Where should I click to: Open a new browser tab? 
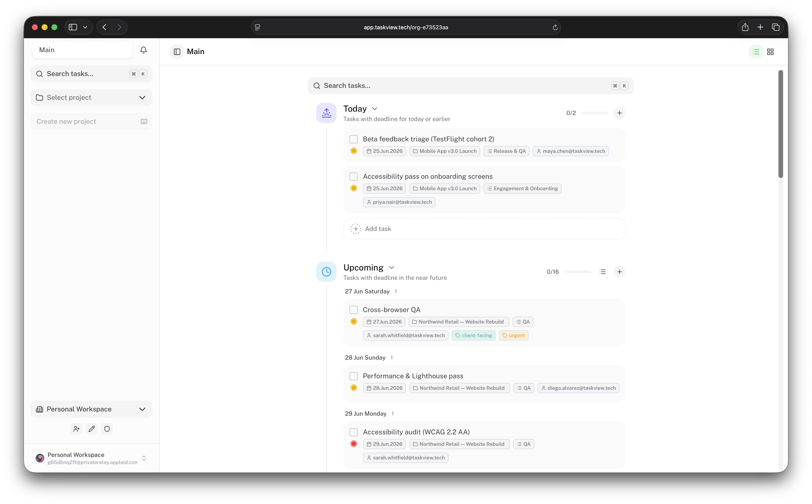(760, 27)
